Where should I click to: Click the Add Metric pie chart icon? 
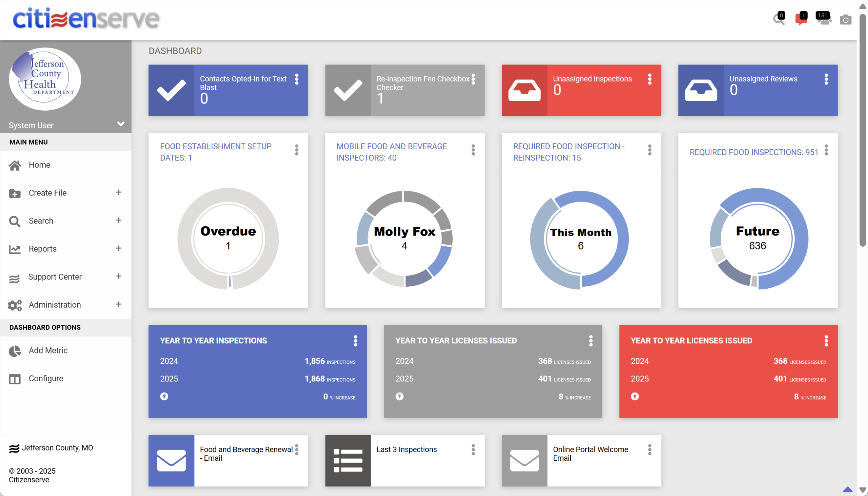click(15, 351)
